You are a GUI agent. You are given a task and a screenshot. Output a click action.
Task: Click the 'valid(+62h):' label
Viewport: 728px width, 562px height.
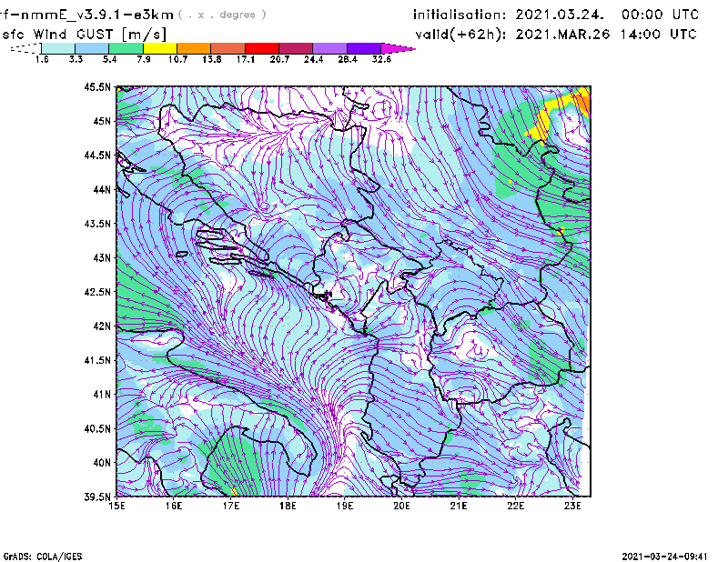460,35
